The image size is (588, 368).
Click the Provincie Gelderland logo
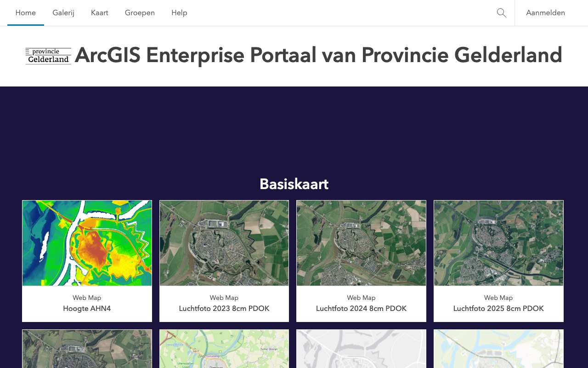point(48,56)
